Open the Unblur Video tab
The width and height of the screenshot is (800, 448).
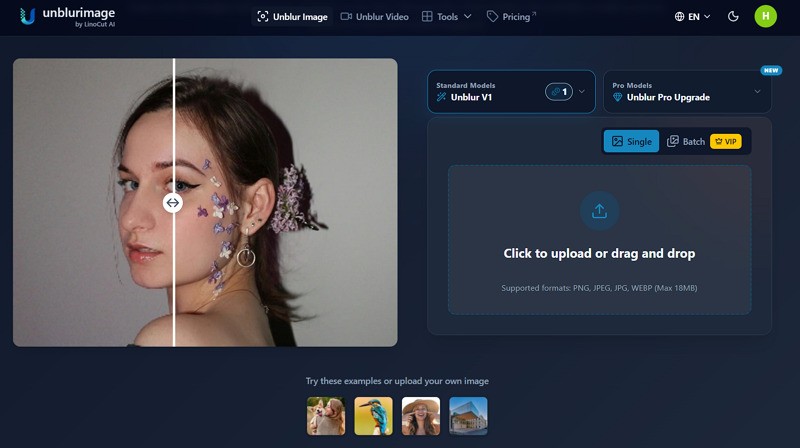pyautogui.click(x=374, y=17)
